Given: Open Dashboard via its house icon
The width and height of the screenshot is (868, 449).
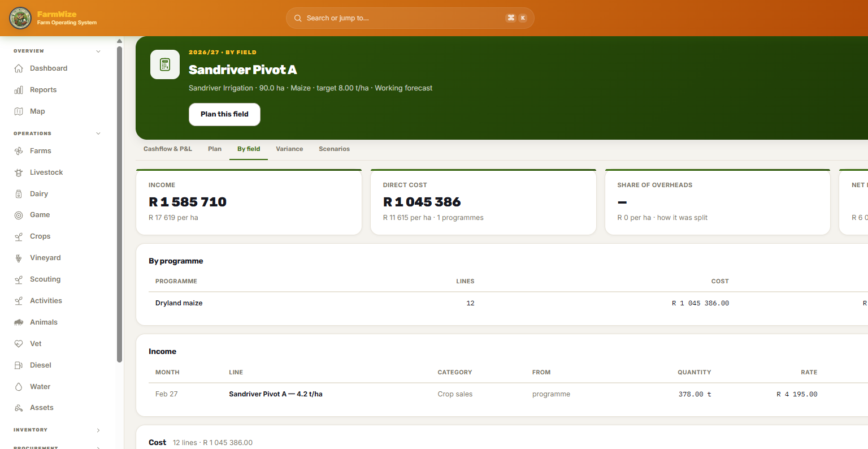Looking at the screenshot, I should coord(19,68).
